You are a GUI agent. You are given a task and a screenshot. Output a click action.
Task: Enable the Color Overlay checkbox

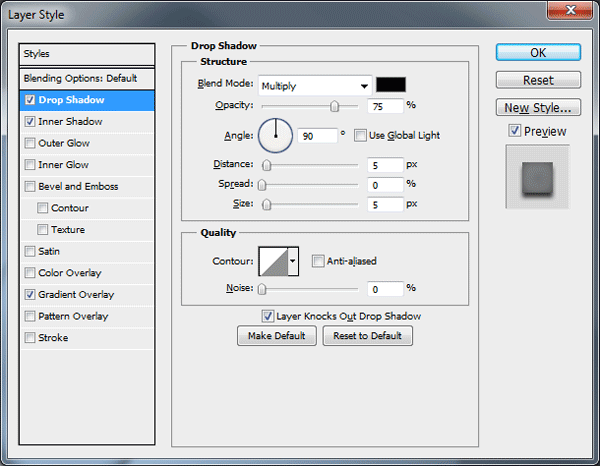click(x=30, y=273)
